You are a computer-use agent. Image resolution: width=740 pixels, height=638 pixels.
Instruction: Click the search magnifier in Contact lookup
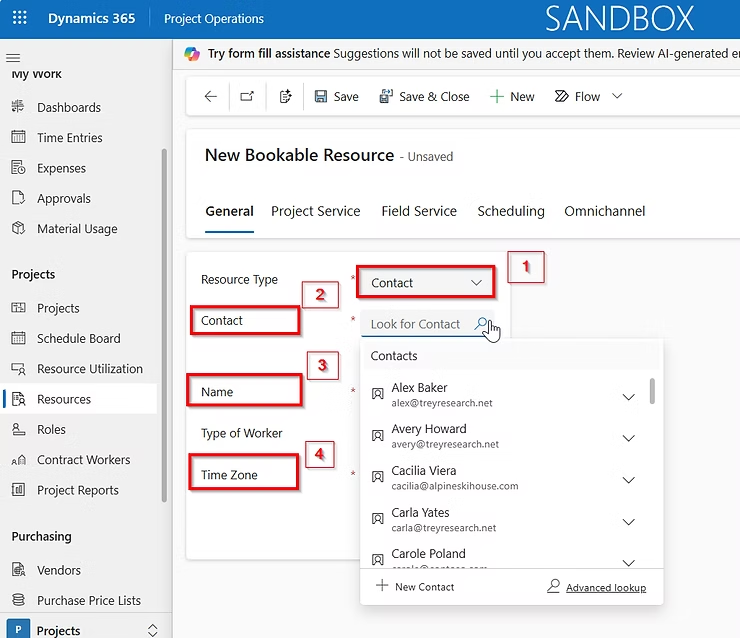[481, 324]
